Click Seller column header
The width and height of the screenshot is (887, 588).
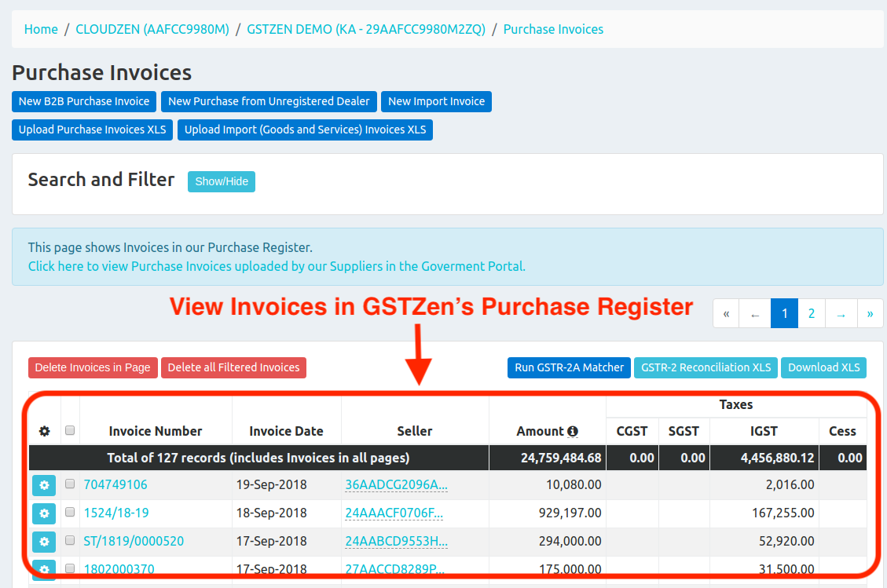point(415,432)
